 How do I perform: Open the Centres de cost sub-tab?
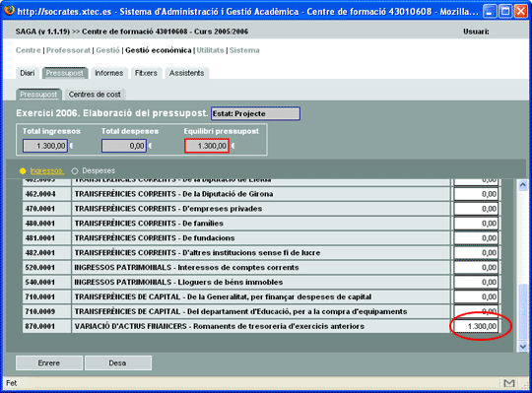pos(95,95)
